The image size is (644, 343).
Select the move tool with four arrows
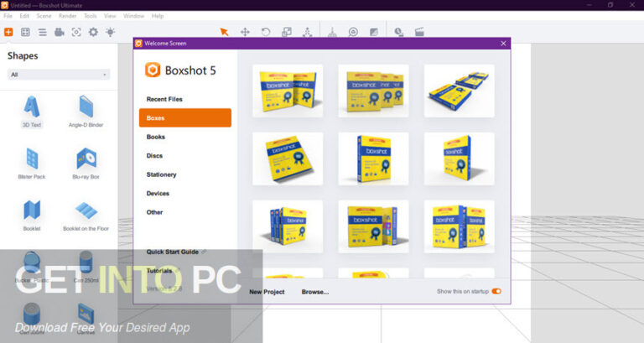245,32
